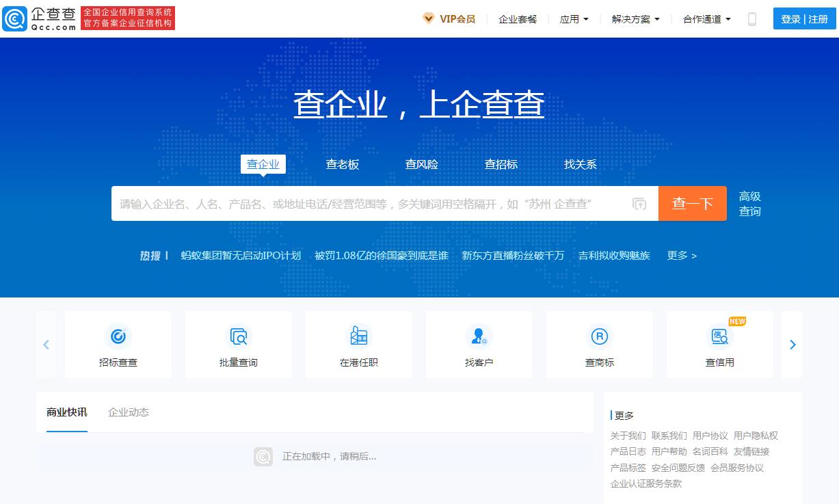Open the 应用 dropdown menu
Screen dimensions: 839x504
574,19
